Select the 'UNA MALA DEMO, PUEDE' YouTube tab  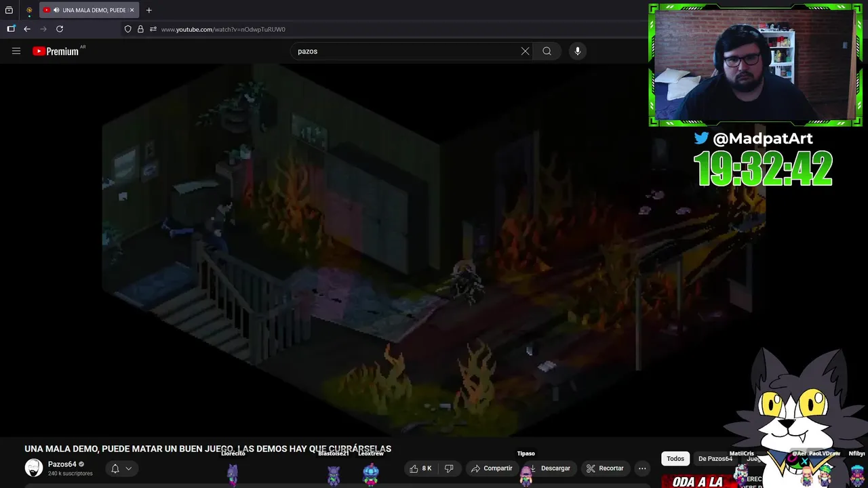click(x=89, y=10)
